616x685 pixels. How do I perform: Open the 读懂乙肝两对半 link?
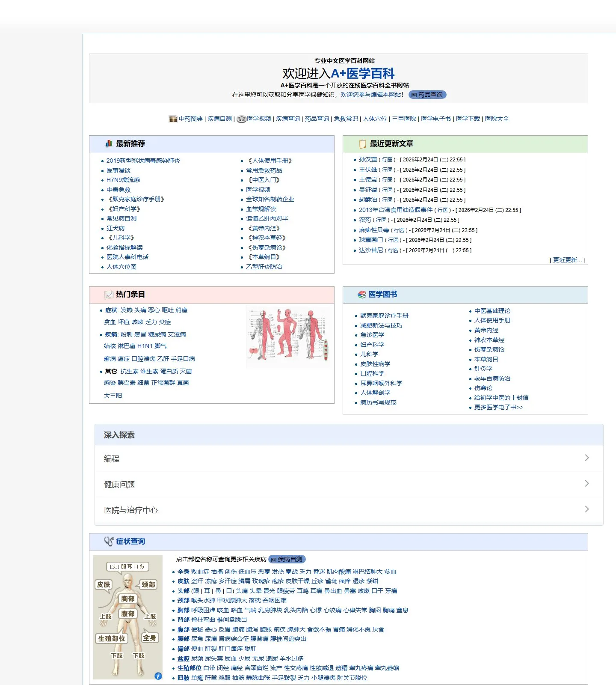[267, 218]
